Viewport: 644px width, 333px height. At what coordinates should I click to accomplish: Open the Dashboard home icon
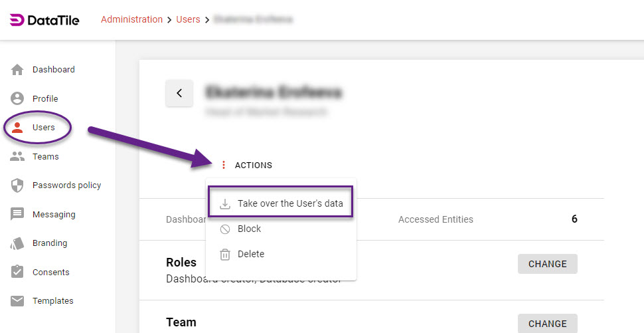(x=18, y=70)
